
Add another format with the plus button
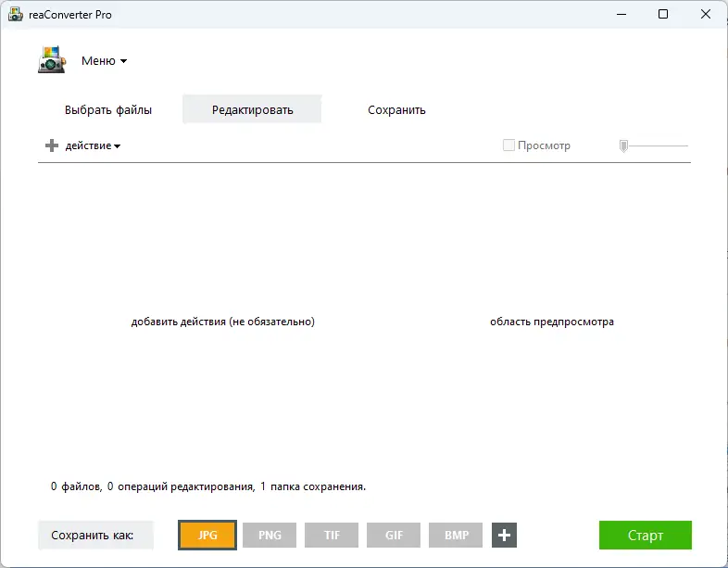504,535
